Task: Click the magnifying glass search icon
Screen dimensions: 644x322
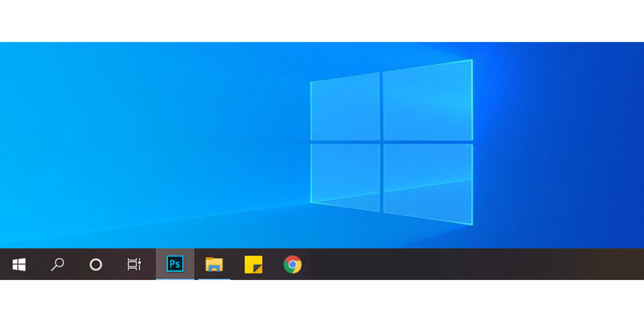Action: coord(57,264)
